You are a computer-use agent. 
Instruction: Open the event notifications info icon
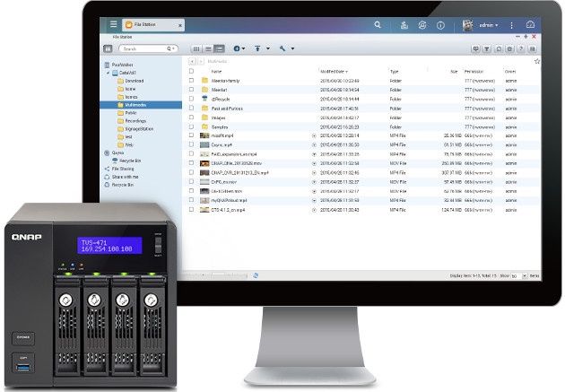pyautogui.click(x=440, y=25)
